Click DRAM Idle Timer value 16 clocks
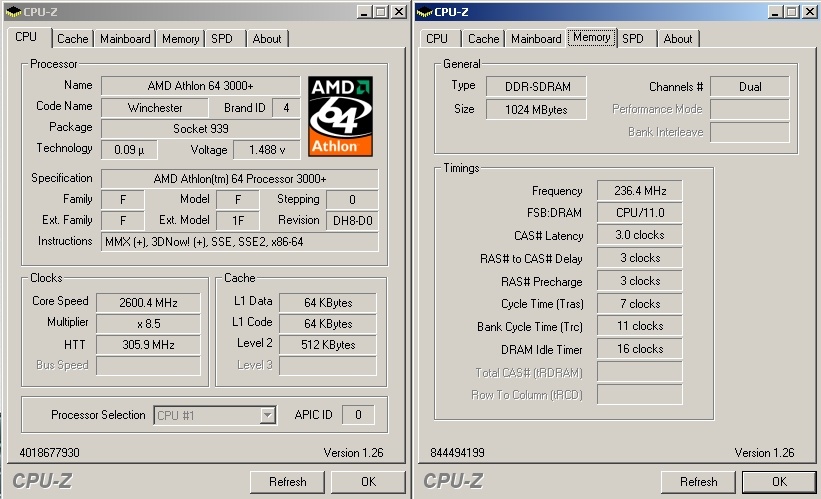The width and height of the screenshot is (821, 499). [640, 349]
